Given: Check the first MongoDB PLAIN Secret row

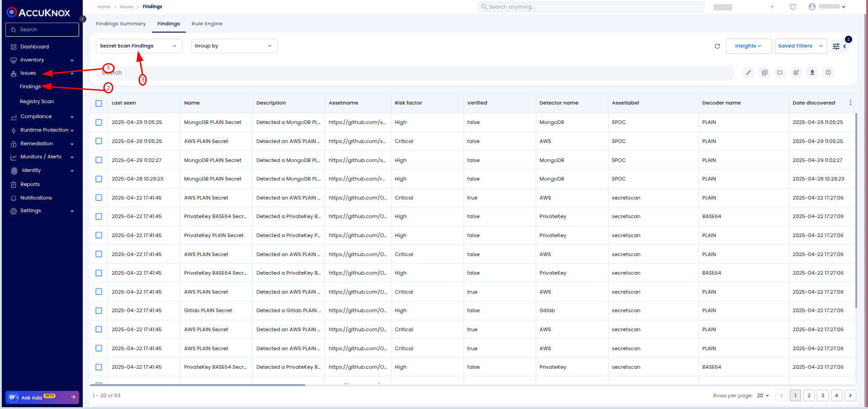Looking at the screenshot, I should point(99,122).
